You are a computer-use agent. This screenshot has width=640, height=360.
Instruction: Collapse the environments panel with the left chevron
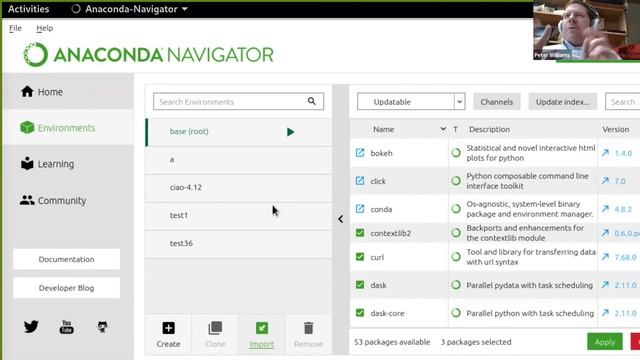340,219
